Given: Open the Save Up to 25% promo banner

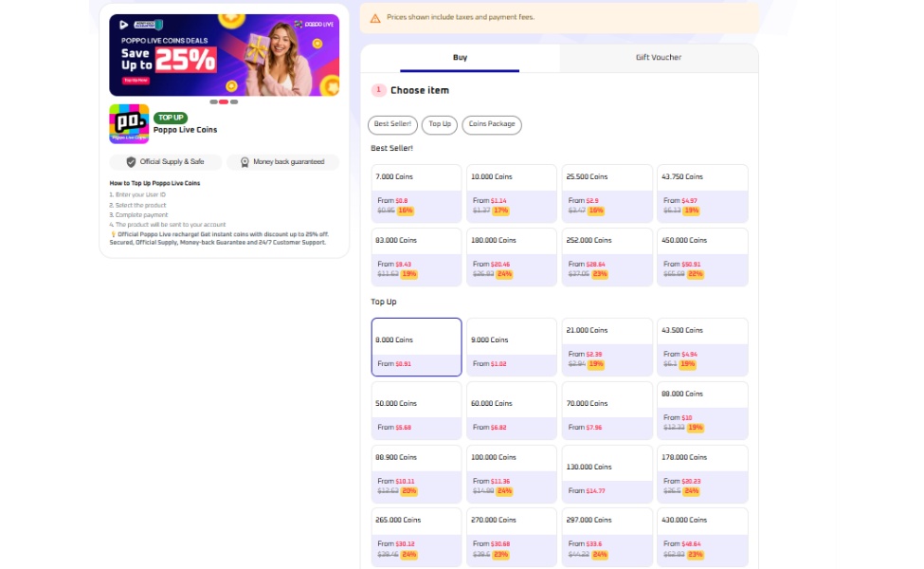Looking at the screenshot, I should click(224, 55).
